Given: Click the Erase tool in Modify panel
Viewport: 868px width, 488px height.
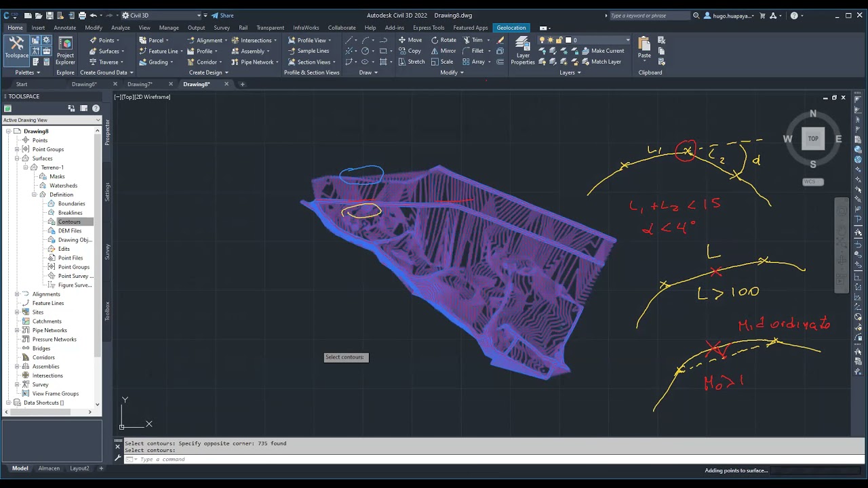Looking at the screenshot, I should [x=501, y=40].
